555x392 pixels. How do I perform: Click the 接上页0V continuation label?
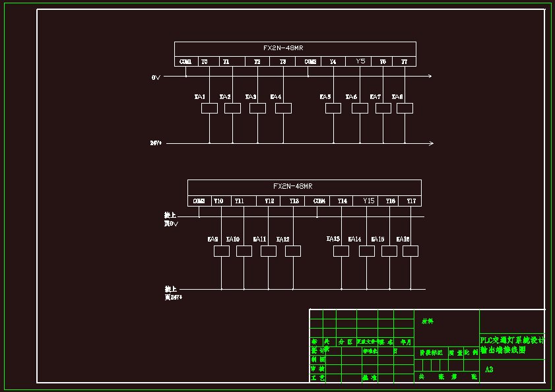171,219
